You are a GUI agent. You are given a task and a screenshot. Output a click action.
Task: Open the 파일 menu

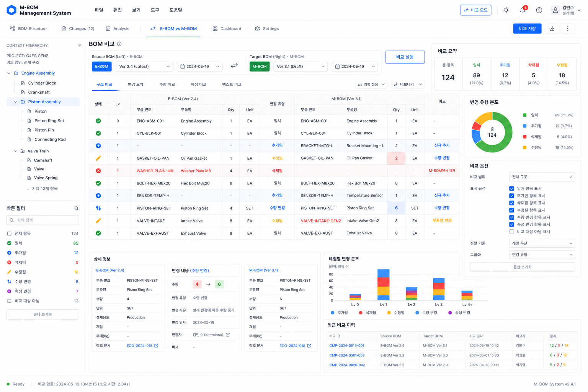point(99,10)
